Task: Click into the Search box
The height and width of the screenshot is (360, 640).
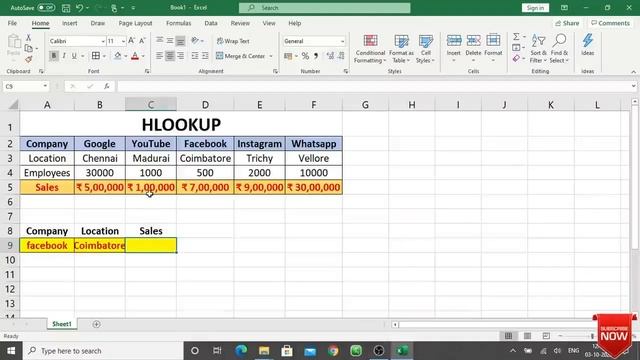Action: [324, 8]
